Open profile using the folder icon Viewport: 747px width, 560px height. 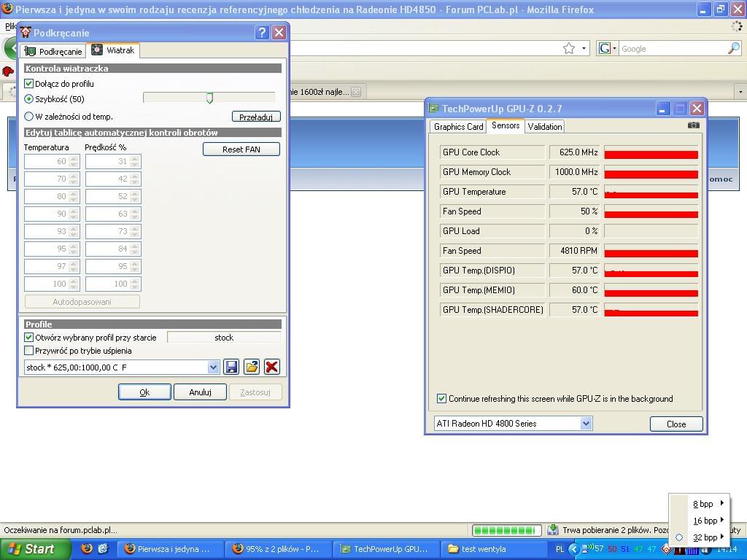pyautogui.click(x=252, y=367)
